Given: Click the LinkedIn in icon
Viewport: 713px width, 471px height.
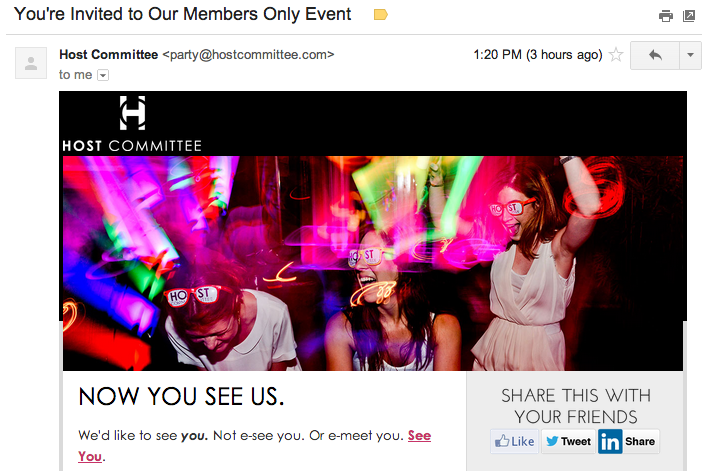Looking at the screenshot, I should (x=610, y=441).
